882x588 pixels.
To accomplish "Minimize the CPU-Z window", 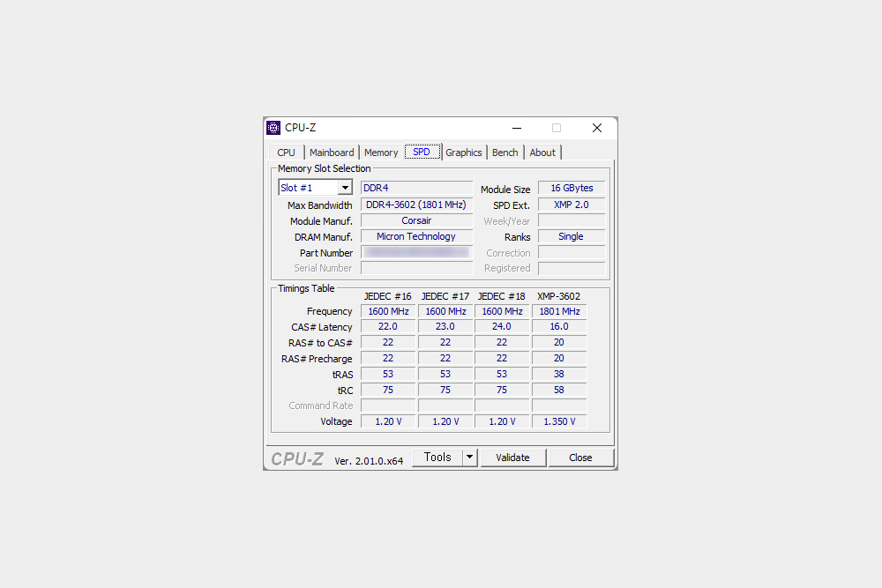I will [x=516, y=128].
